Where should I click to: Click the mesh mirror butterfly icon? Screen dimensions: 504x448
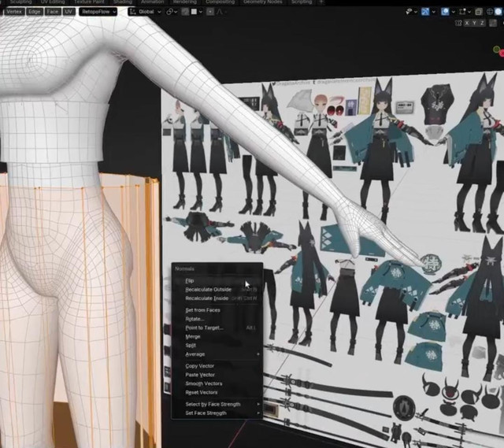coord(458,23)
